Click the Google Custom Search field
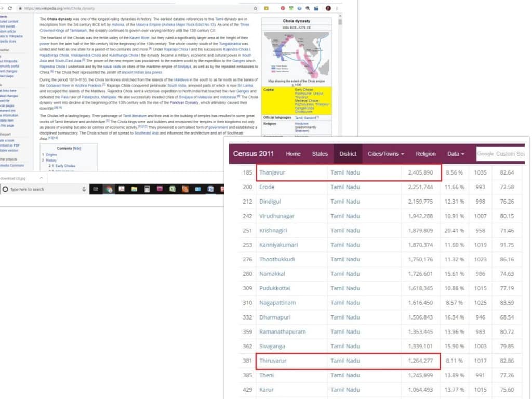This screenshot has width=532, height=399. (500, 154)
